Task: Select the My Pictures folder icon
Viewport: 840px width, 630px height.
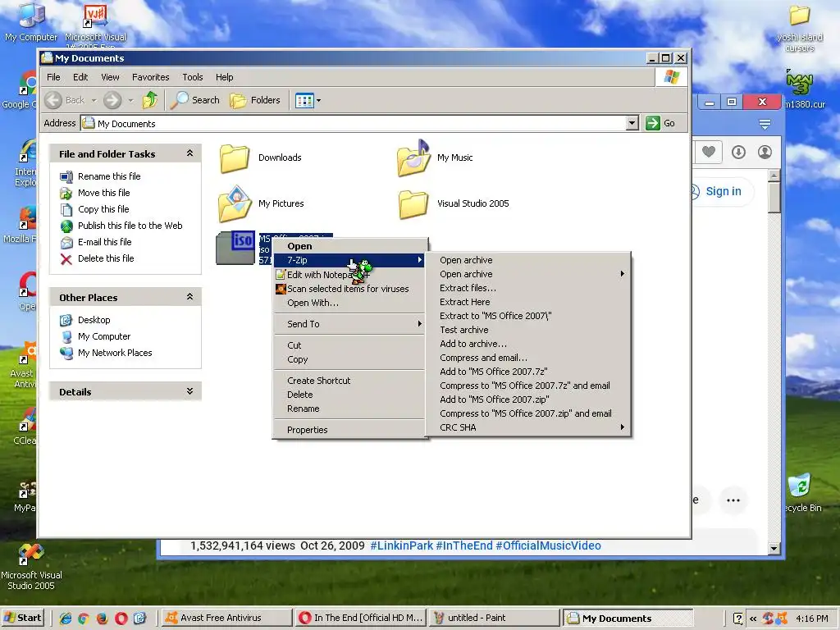Action: [x=235, y=203]
